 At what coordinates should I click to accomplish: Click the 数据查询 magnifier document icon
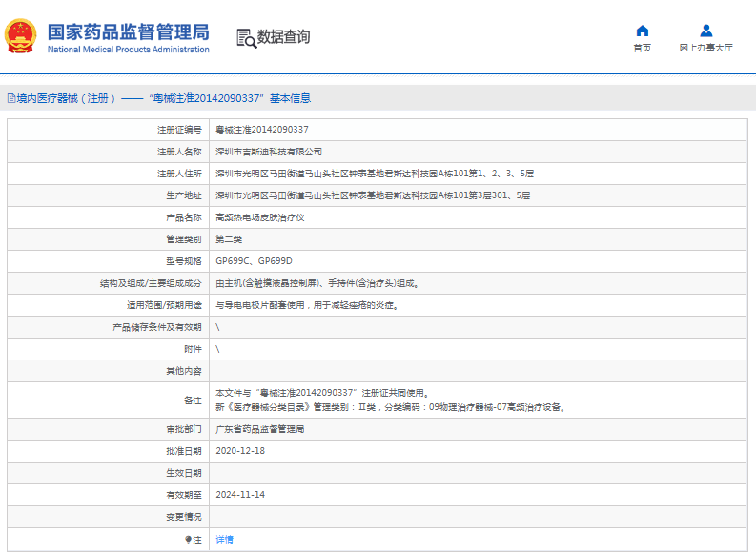(x=246, y=37)
